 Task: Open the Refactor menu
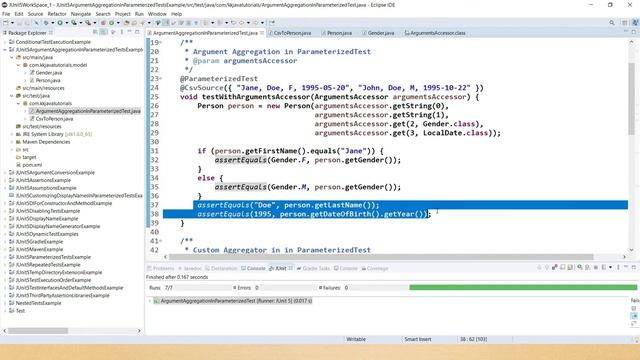click(57, 14)
